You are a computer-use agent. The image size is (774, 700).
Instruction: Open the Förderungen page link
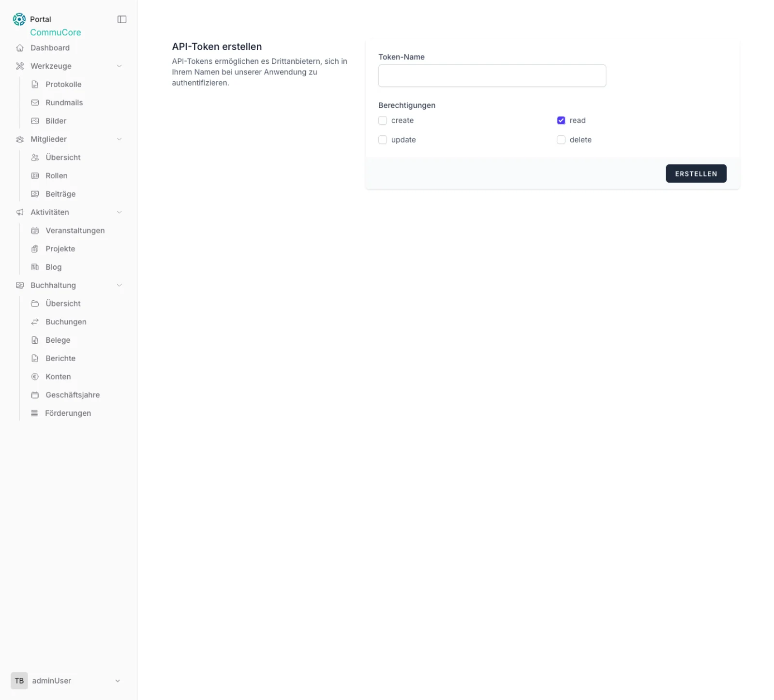point(76,413)
